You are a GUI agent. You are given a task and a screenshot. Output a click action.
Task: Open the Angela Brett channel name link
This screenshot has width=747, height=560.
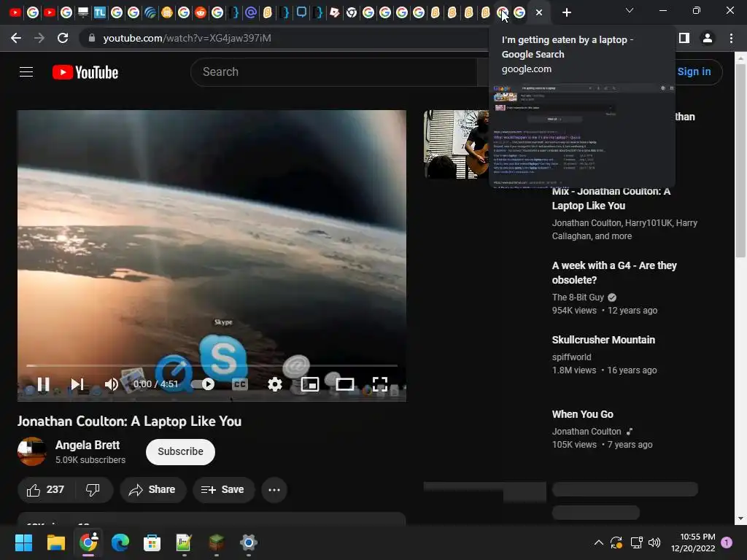point(88,445)
